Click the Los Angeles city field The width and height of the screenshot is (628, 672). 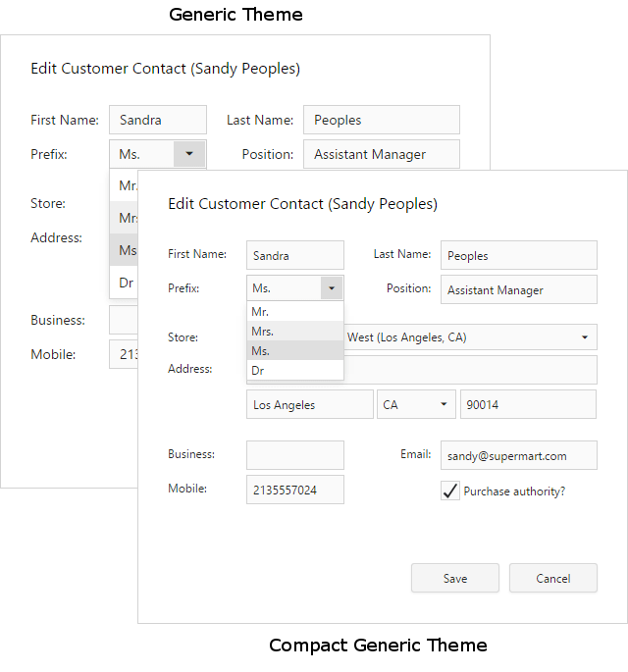(309, 404)
